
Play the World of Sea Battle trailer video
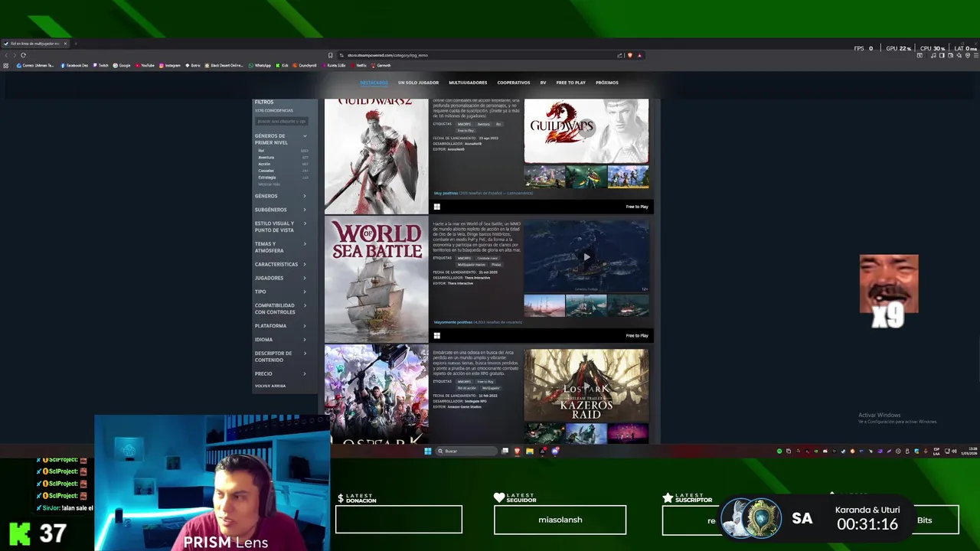[x=586, y=257]
